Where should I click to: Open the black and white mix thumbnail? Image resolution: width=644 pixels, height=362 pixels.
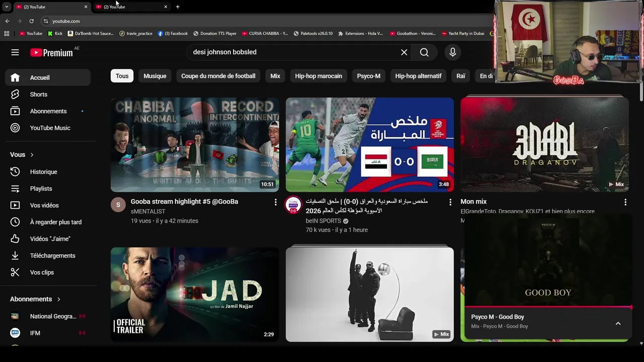coord(370,295)
